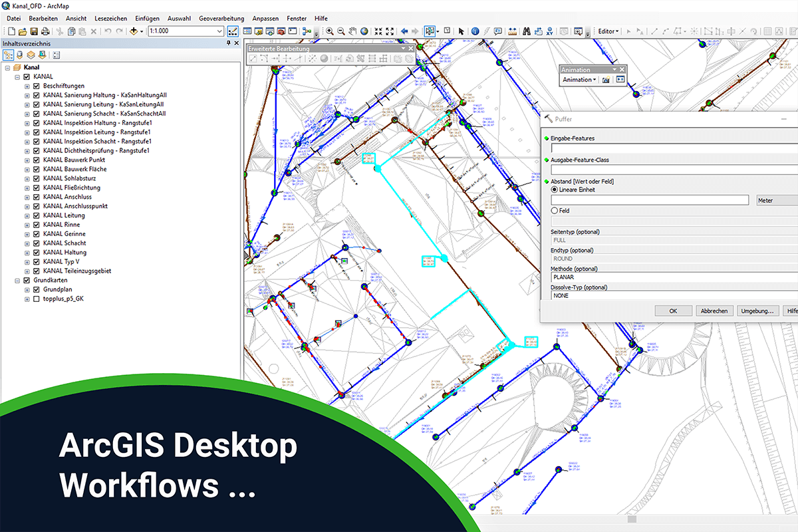Click the OK button in the Puffer dialog
Image resolution: width=798 pixels, height=532 pixels.
click(673, 311)
